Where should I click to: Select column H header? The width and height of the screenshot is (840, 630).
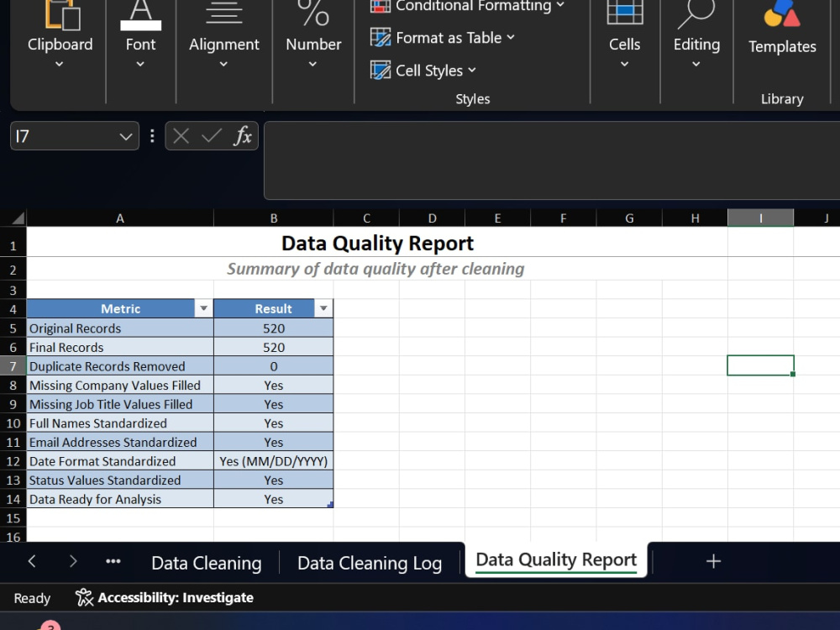pos(695,218)
